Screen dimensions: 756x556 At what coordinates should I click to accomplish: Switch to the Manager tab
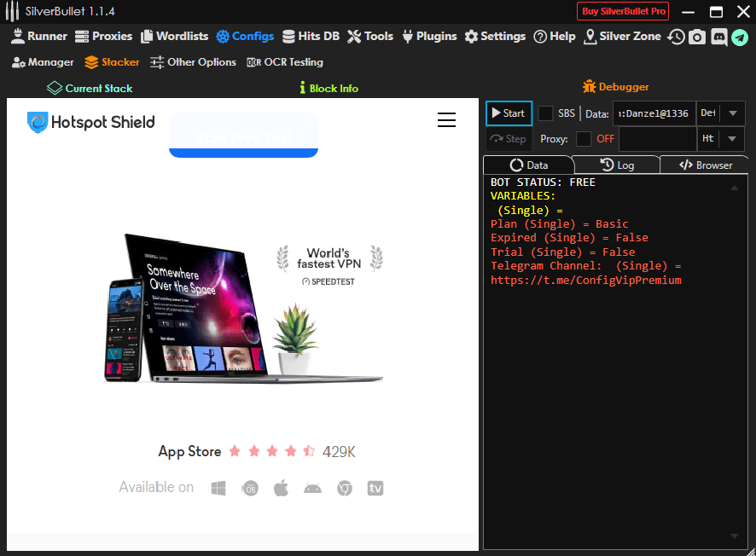(x=43, y=62)
